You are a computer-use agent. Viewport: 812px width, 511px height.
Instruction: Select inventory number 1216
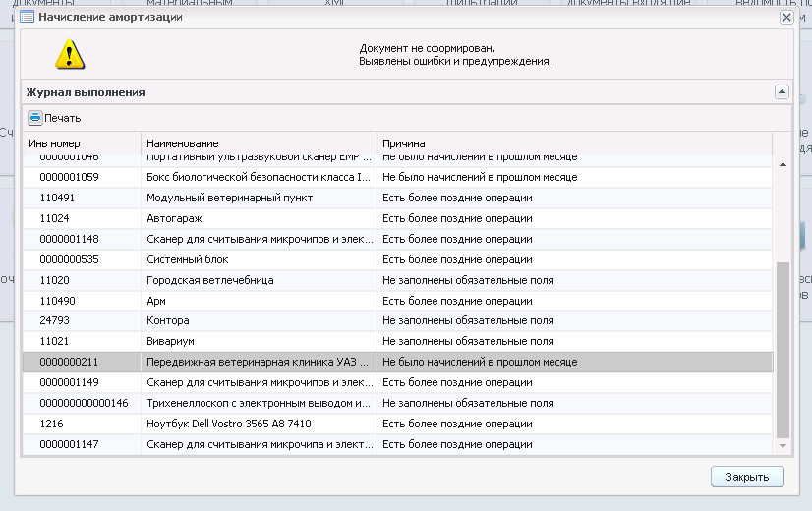pyautogui.click(x=51, y=424)
